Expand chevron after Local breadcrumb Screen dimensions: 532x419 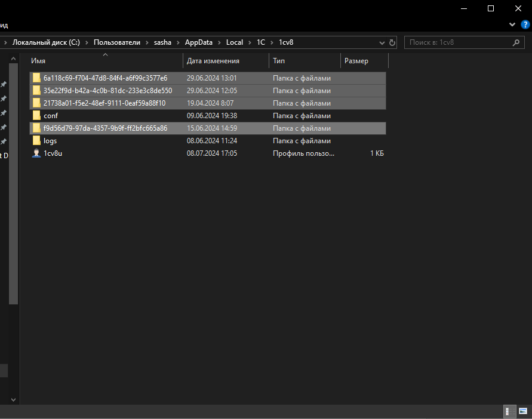[250, 43]
